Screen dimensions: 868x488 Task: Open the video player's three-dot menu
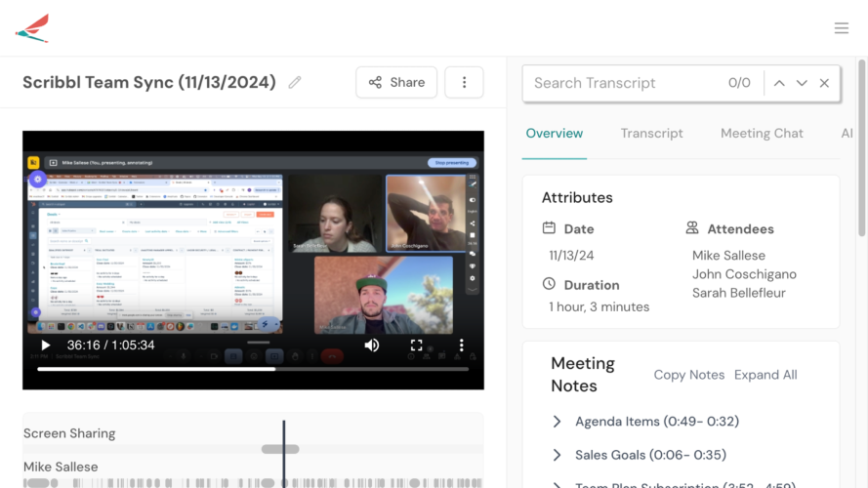[461, 346]
